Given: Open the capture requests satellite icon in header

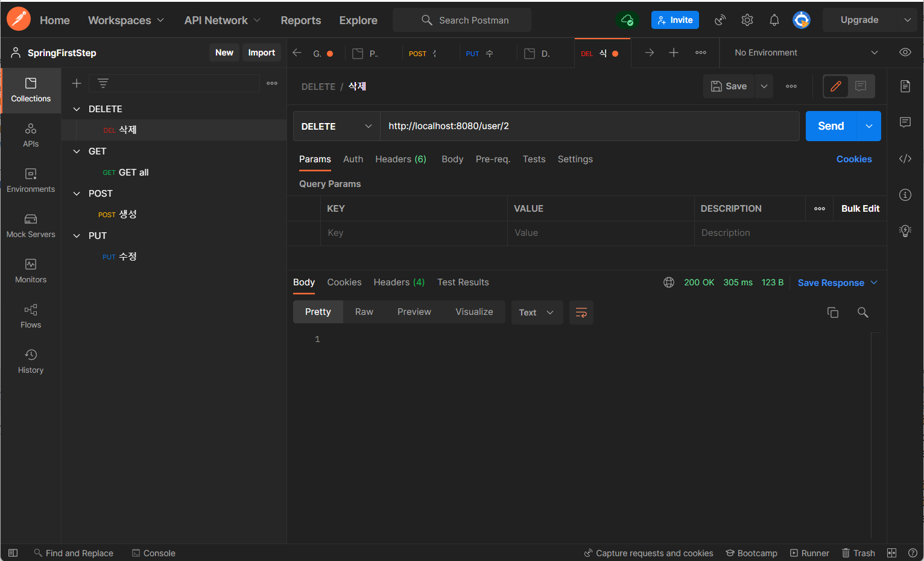Looking at the screenshot, I should click(x=720, y=20).
